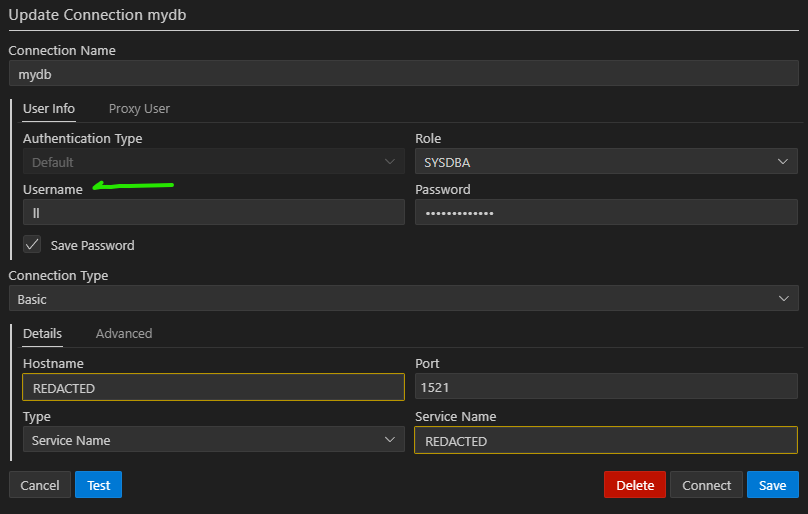
Task: Click the Connect button
Action: 706,485
